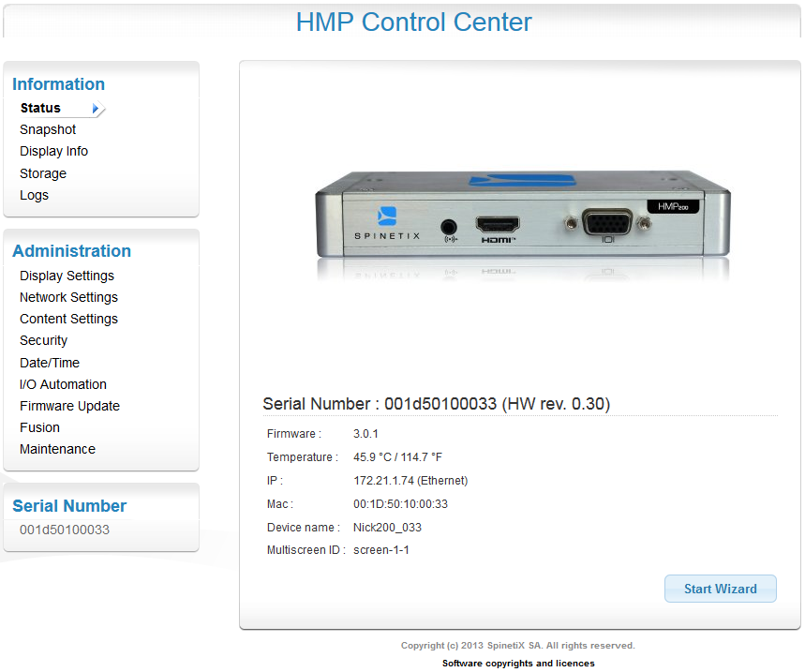Click the IP address 172.21.1.74 (Ethernet)
The width and height of the screenshot is (805, 672).
point(410,481)
